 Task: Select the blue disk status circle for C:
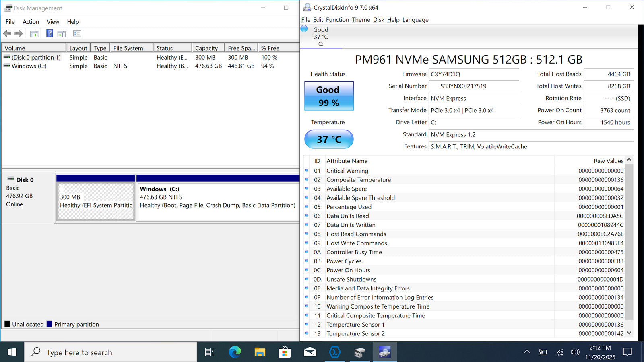304,29
